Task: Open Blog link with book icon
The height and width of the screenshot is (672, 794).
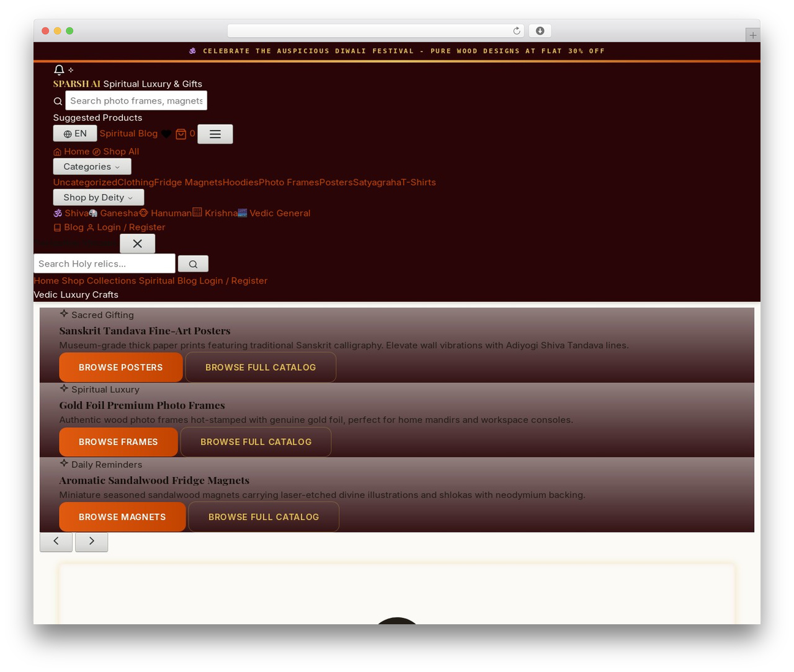Action: coord(68,228)
